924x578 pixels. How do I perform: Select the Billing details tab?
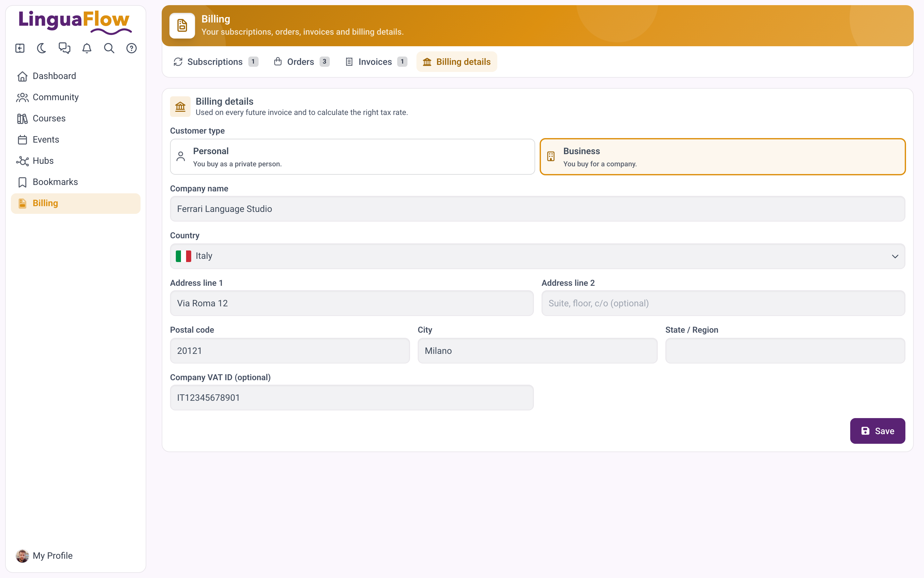(457, 62)
